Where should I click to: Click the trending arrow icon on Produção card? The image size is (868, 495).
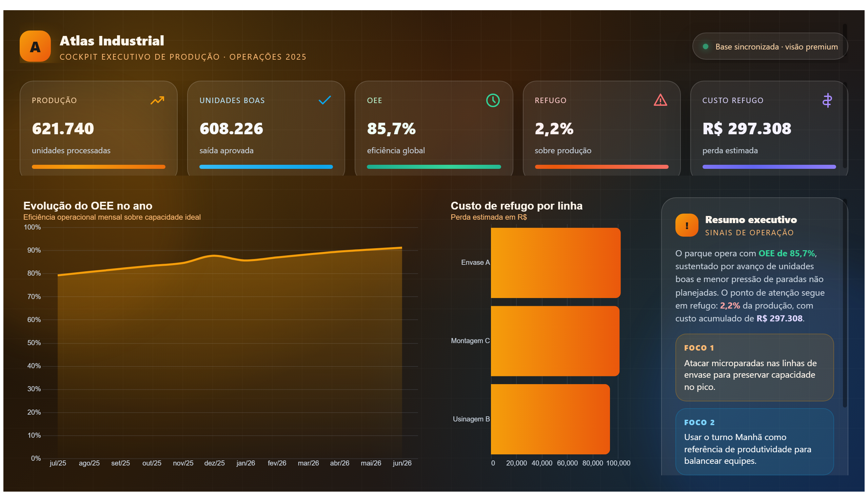pos(157,100)
